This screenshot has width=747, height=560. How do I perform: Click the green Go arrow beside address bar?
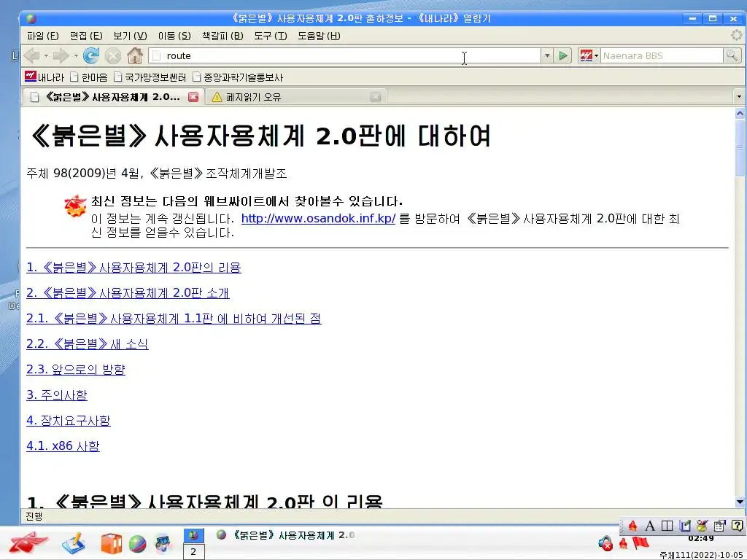point(563,55)
